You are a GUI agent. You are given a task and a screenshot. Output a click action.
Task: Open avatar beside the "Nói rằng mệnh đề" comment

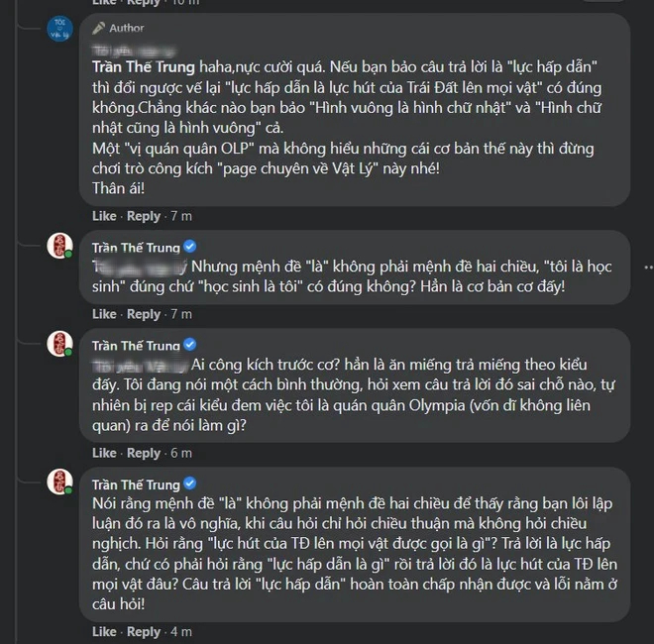pyautogui.click(x=59, y=483)
